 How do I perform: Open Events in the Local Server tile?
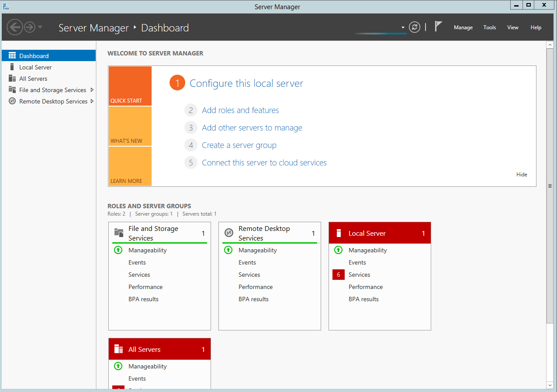pyautogui.click(x=357, y=262)
